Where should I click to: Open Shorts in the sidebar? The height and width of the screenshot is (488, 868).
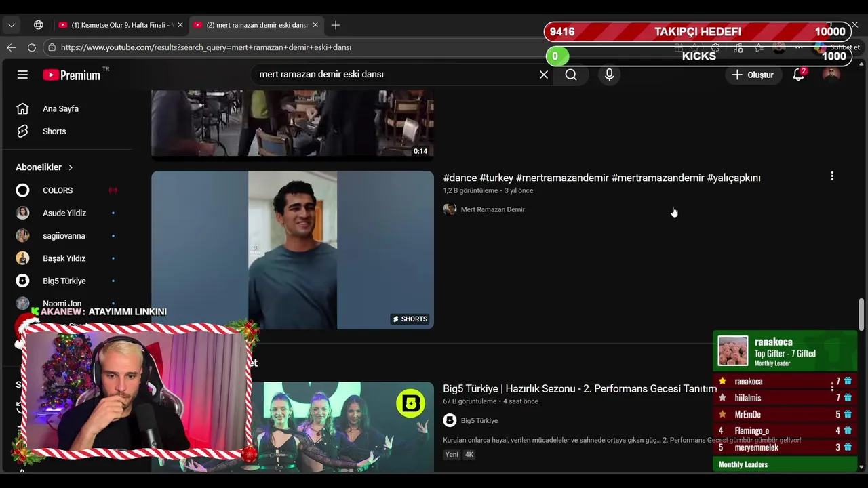pyautogui.click(x=67, y=131)
